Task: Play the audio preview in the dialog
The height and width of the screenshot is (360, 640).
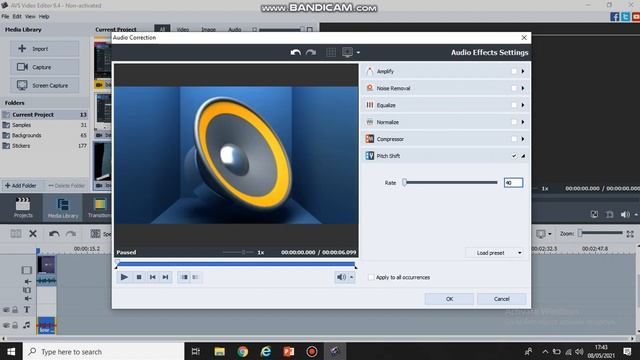Action: (124, 277)
